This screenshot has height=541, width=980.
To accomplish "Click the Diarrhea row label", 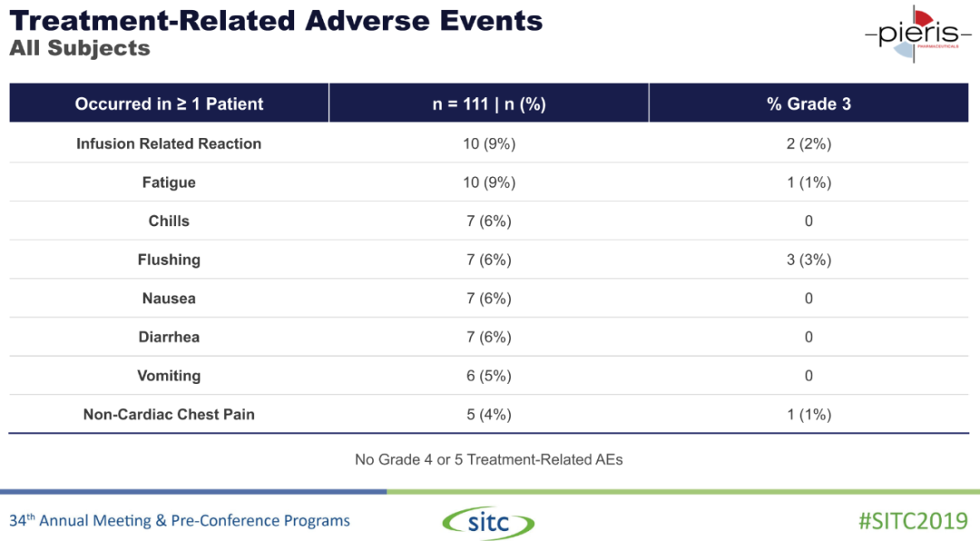I will coord(169,337).
